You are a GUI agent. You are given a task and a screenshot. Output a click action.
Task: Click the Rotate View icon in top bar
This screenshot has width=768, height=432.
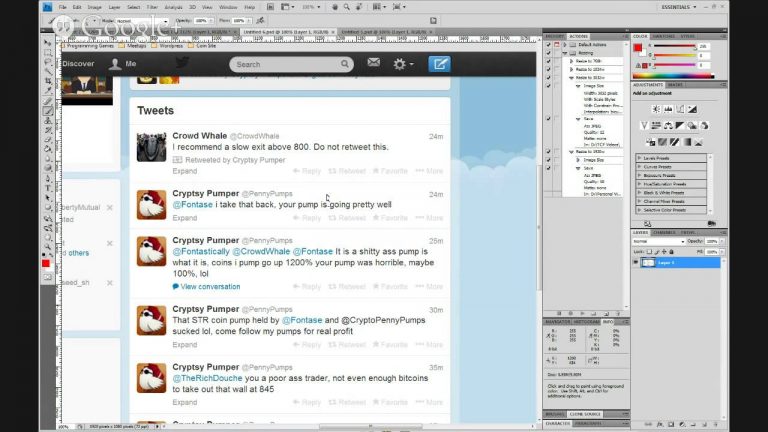click(x=359, y=7)
